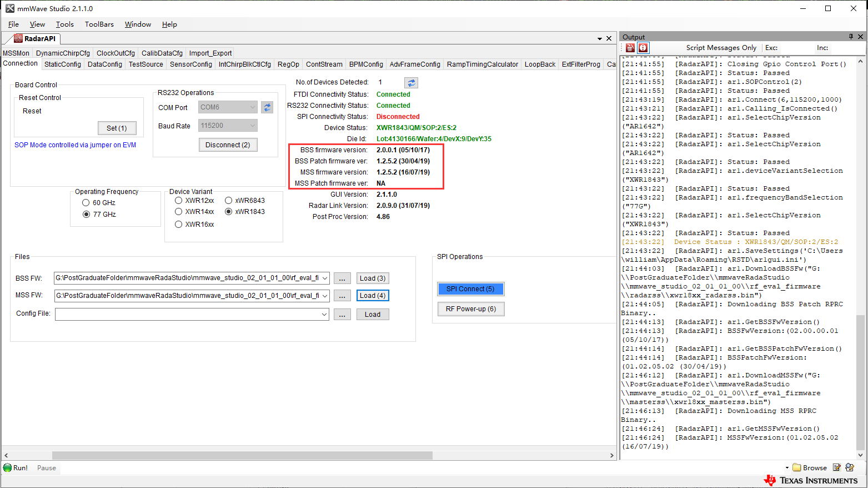Refresh the number of devices detected
Image resolution: width=868 pixels, height=488 pixels.
[412, 83]
